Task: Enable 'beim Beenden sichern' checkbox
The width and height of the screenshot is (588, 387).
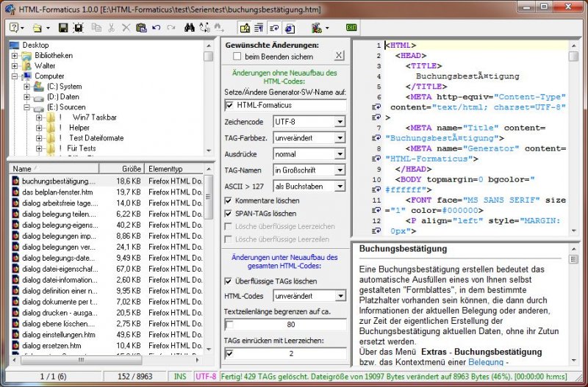Action: point(237,56)
